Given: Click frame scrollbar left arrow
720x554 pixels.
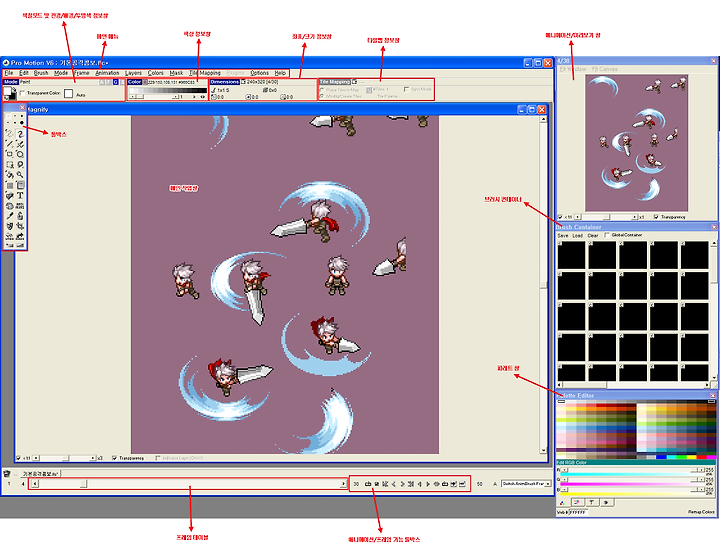Looking at the screenshot, I should tap(35, 484).
